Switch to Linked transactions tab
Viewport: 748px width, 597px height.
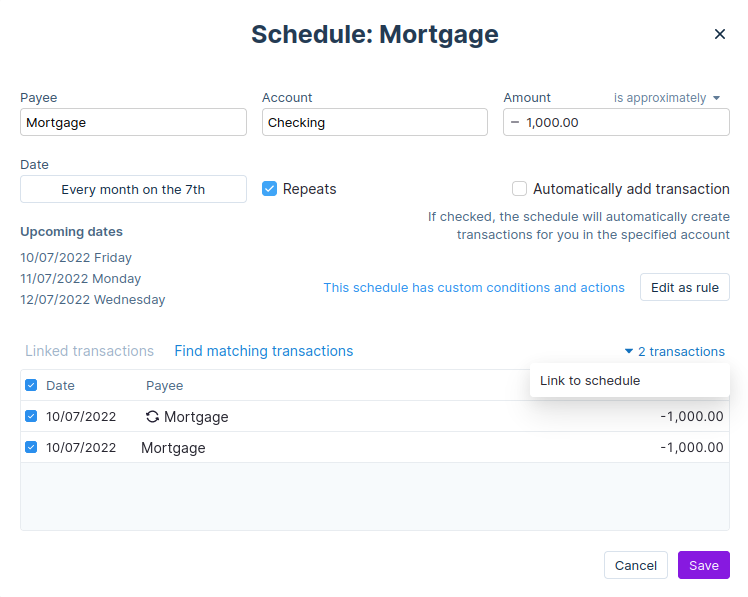[89, 351]
